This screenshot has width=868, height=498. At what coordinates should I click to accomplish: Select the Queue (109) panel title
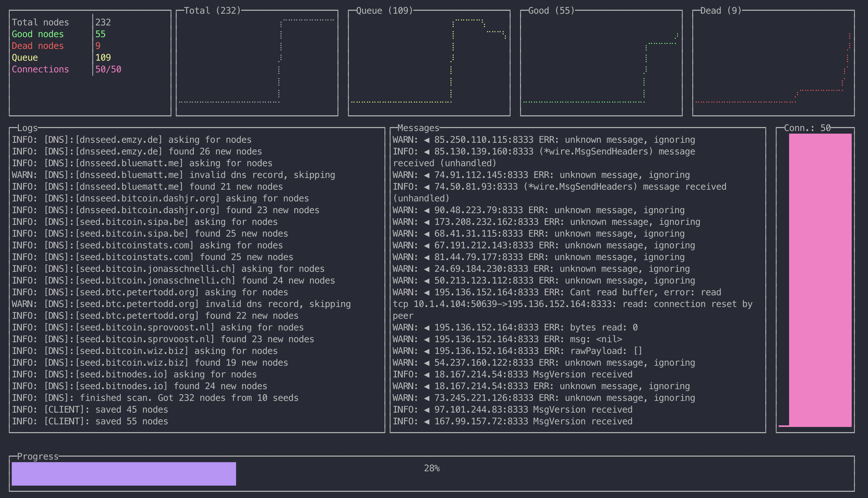(x=384, y=11)
